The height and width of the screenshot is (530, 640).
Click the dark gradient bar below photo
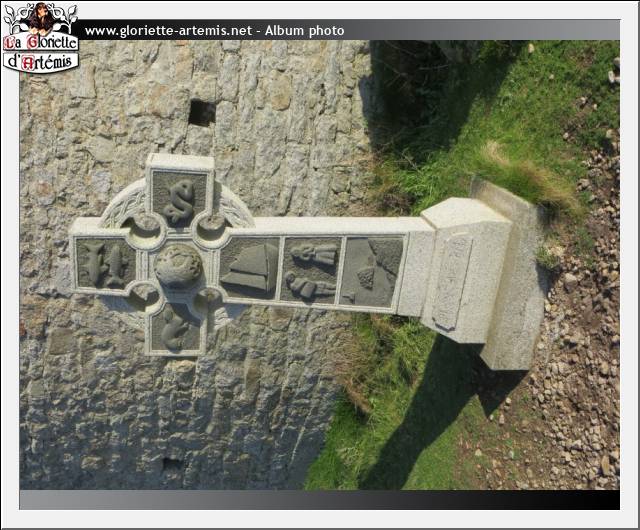(x=320, y=500)
